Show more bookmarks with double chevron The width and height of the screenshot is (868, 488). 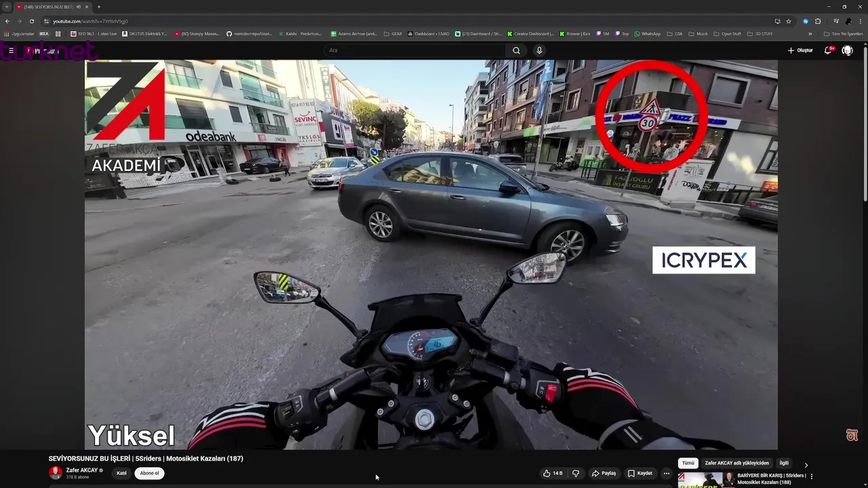tap(810, 33)
